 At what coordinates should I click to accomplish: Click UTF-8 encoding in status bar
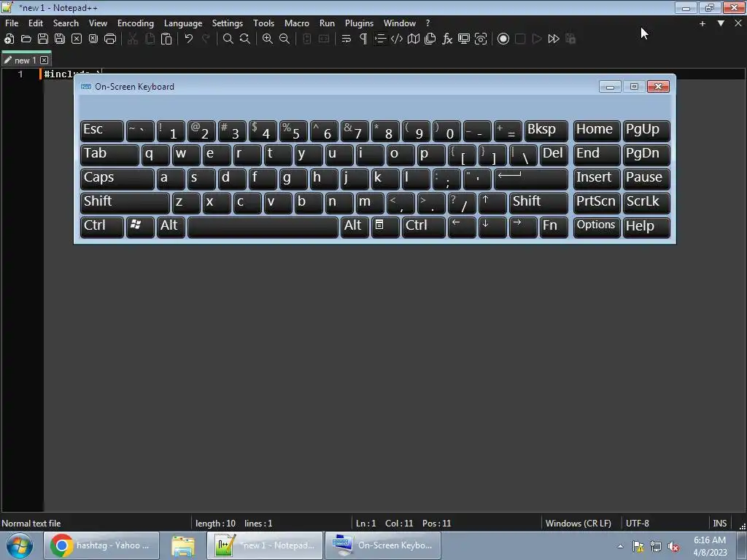click(x=638, y=523)
